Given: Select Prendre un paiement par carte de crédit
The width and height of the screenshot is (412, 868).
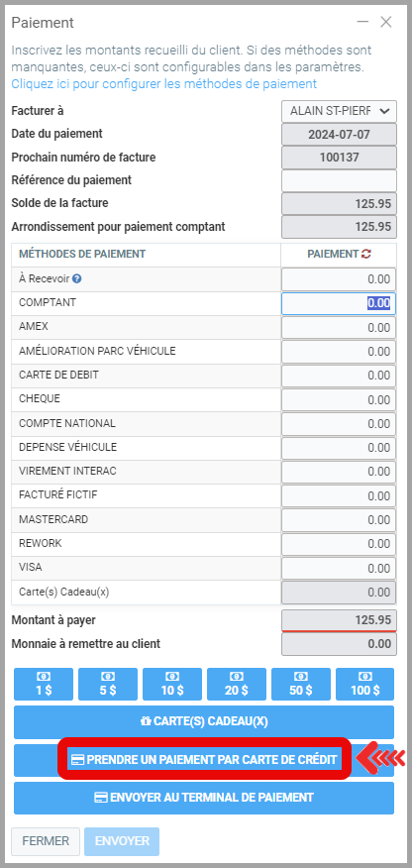Looking at the screenshot, I should (x=204, y=760).
